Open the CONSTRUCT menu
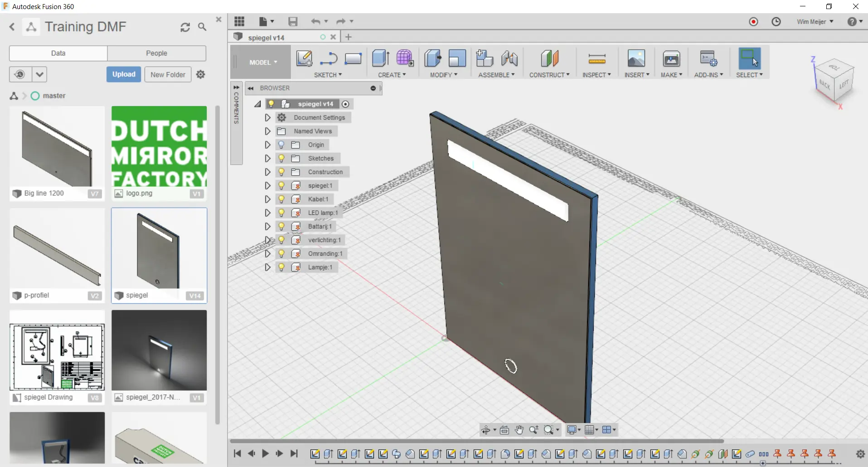The width and height of the screenshot is (868, 467). coord(549,75)
